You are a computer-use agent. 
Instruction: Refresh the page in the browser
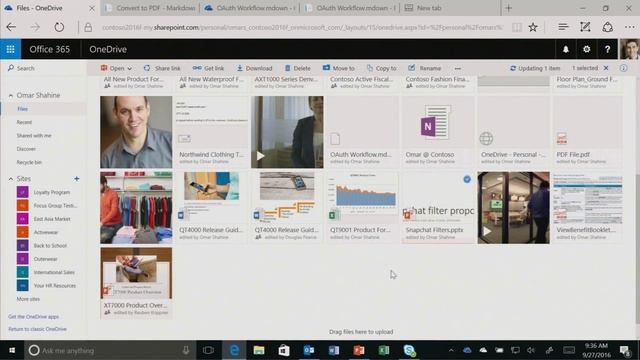click(x=59, y=27)
